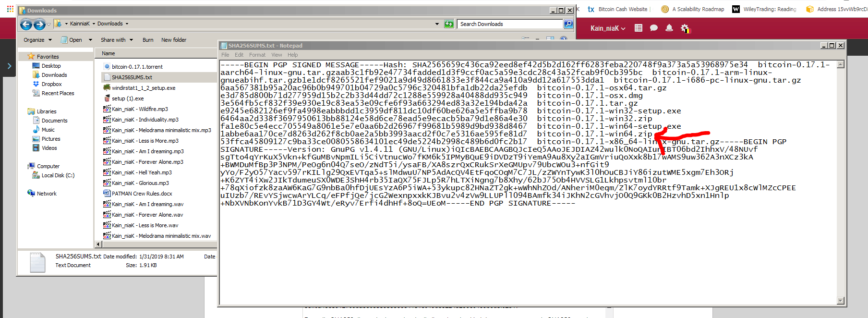This screenshot has height=318, width=868.
Task: Open Notepad Help menu
Action: coord(293,55)
